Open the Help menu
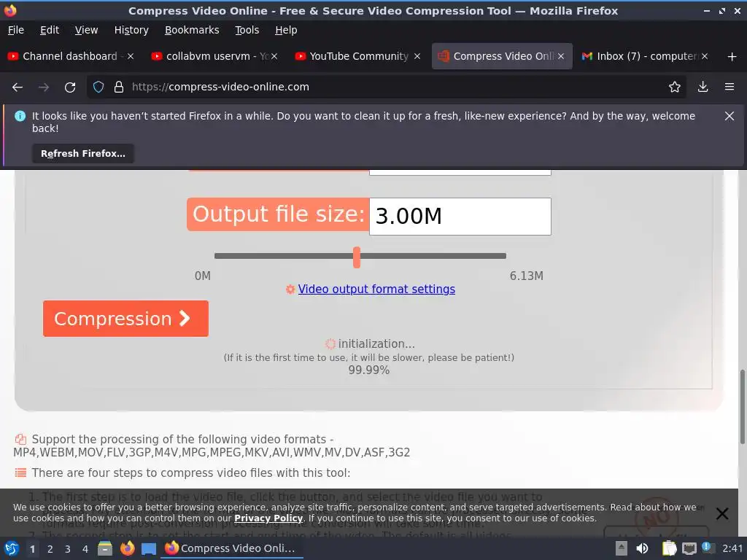 click(x=286, y=30)
